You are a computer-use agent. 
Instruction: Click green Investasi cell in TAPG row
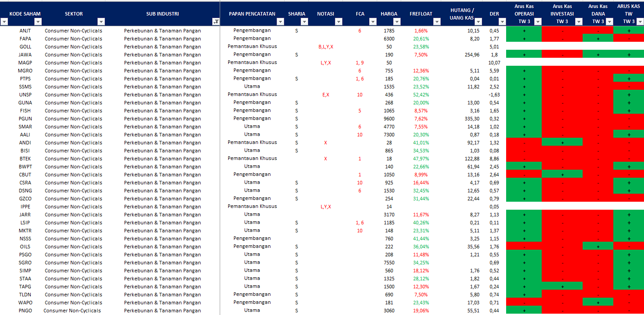(562, 287)
